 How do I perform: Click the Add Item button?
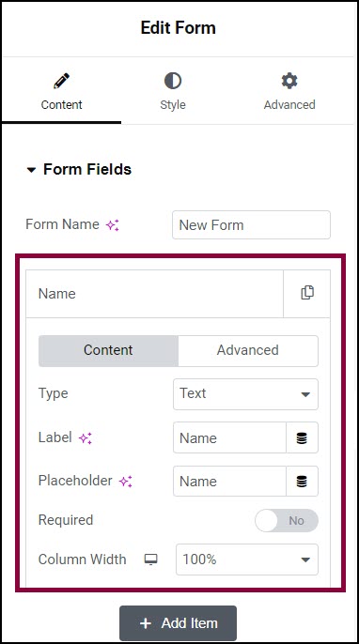tap(178, 623)
